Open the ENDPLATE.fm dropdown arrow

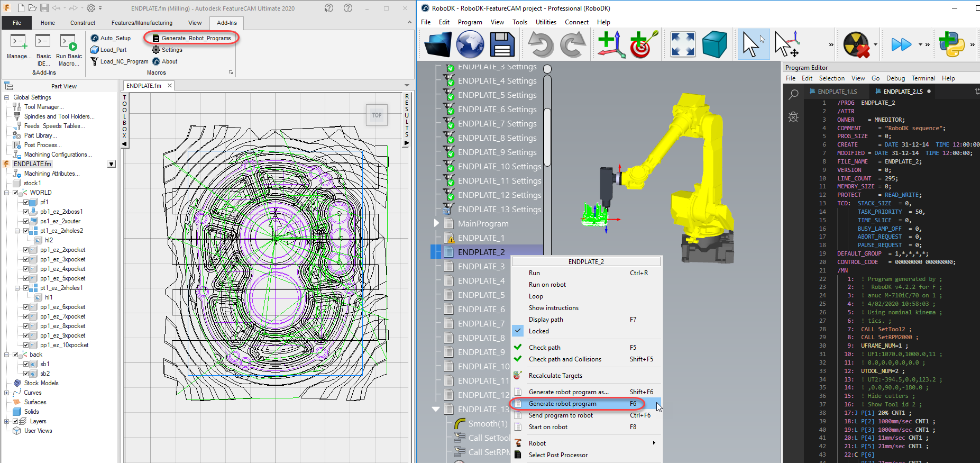click(x=111, y=164)
